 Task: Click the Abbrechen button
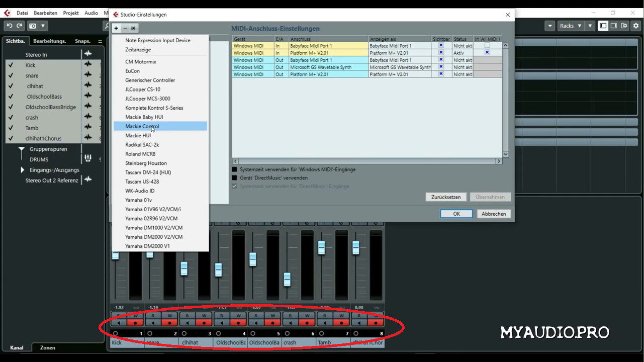click(494, 214)
